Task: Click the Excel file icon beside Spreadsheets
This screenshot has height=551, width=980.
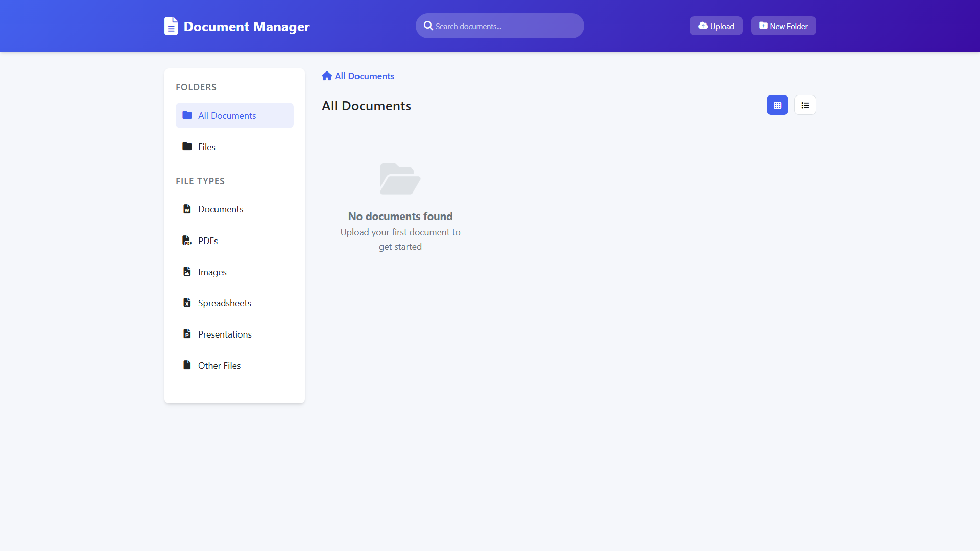Action: (187, 302)
